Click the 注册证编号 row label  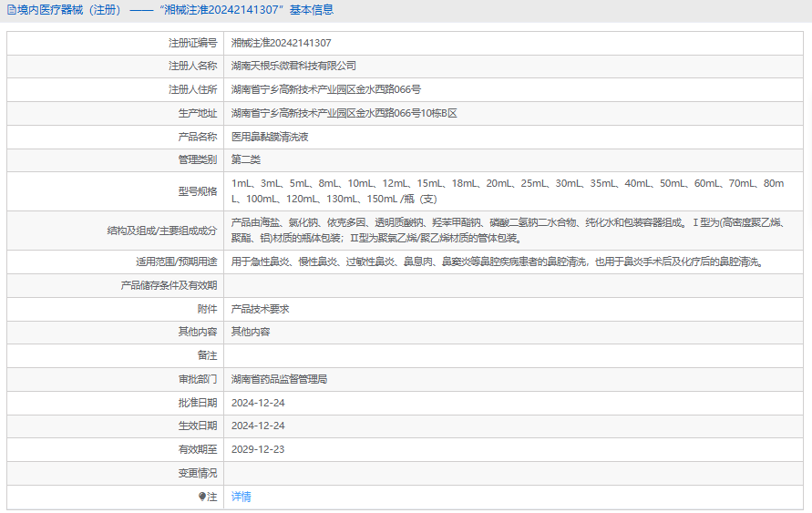point(192,43)
